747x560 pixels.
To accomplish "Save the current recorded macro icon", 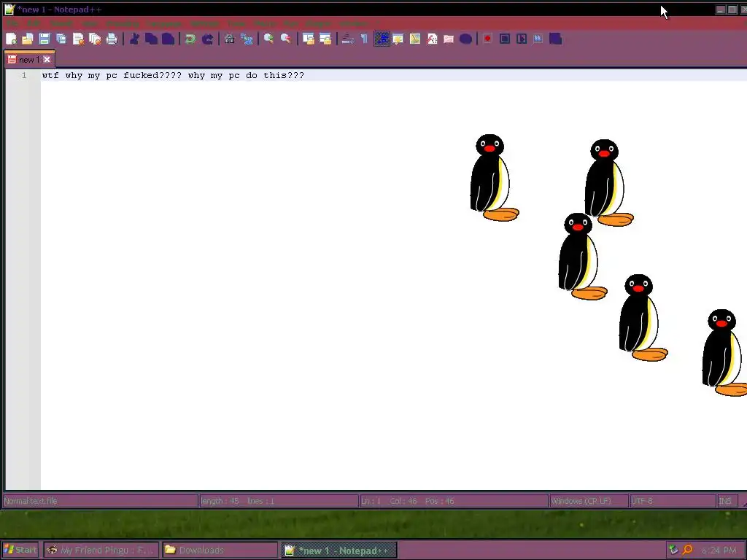I will click(x=555, y=39).
